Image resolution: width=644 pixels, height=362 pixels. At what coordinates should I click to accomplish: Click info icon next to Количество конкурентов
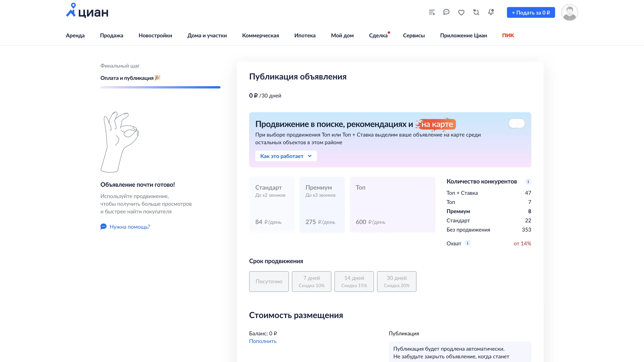pos(528,182)
